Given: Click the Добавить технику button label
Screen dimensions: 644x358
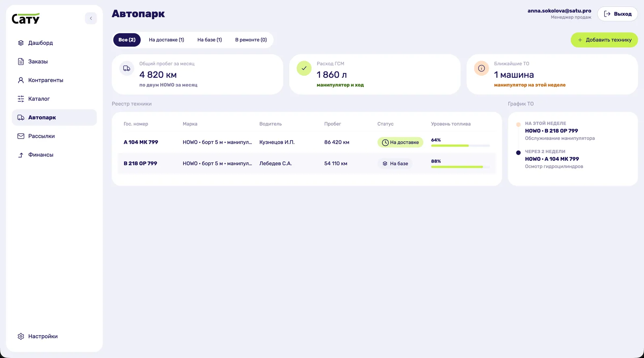Looking at the screenshot, I should tap(609, 40).
